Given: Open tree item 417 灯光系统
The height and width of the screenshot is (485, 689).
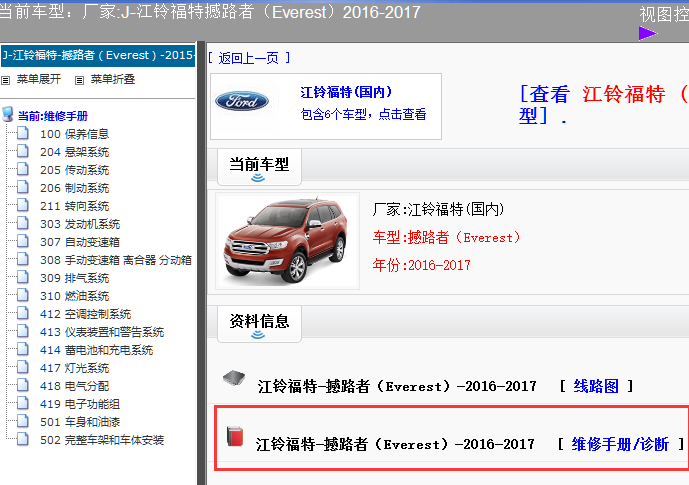Looking at the screenshot, I should point(74,368).
